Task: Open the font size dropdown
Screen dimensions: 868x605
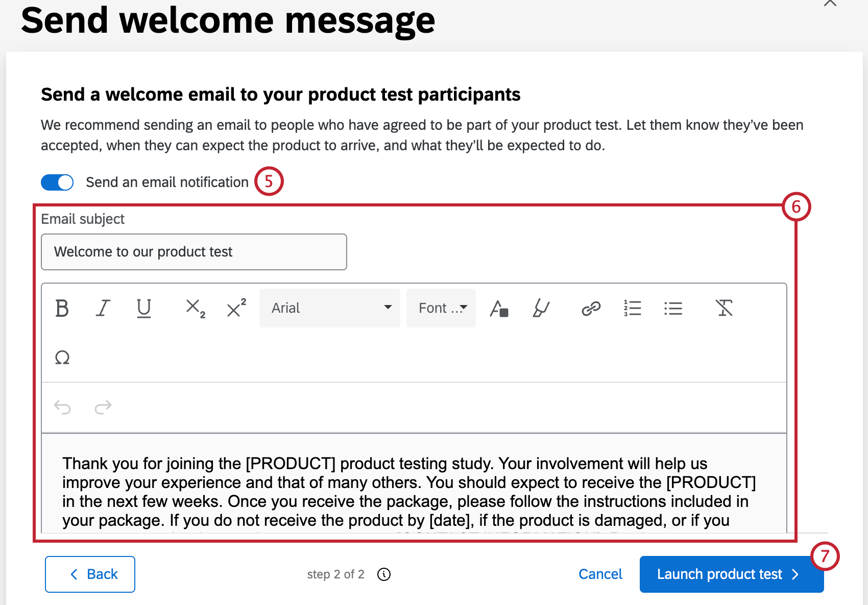Action: point(440,308)
